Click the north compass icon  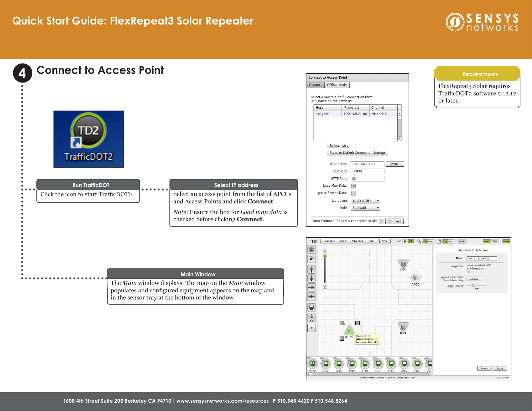(x=312, y=318)
